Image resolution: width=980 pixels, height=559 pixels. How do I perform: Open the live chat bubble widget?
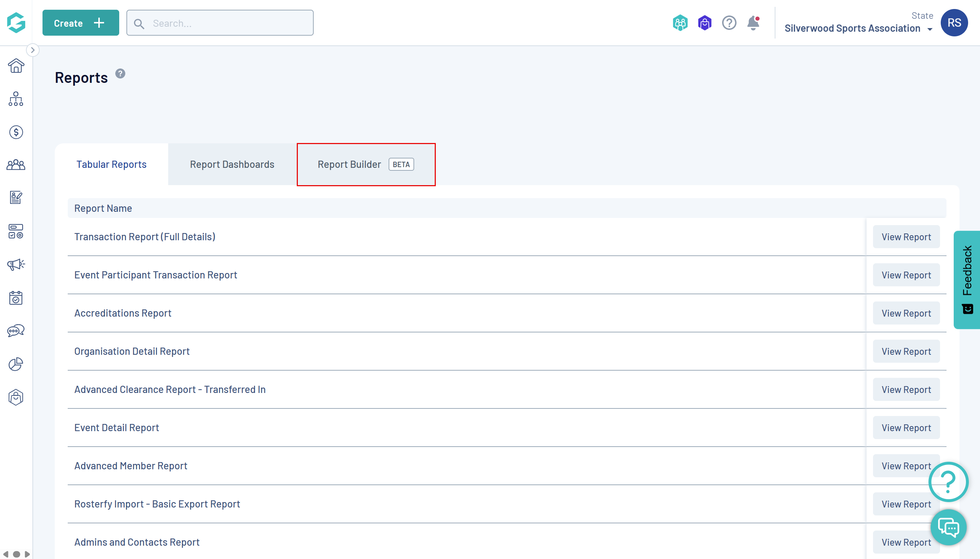point(948,528)
